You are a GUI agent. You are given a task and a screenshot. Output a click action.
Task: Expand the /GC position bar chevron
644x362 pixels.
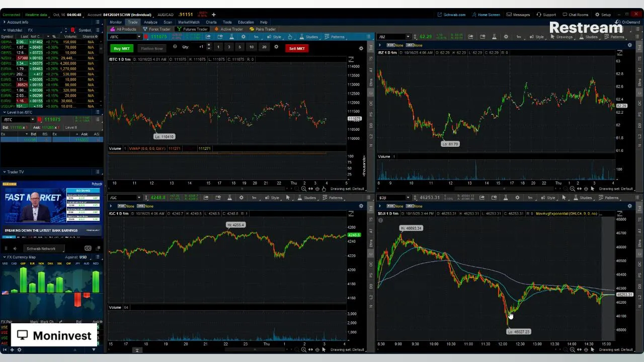click(x=111, y=206)
